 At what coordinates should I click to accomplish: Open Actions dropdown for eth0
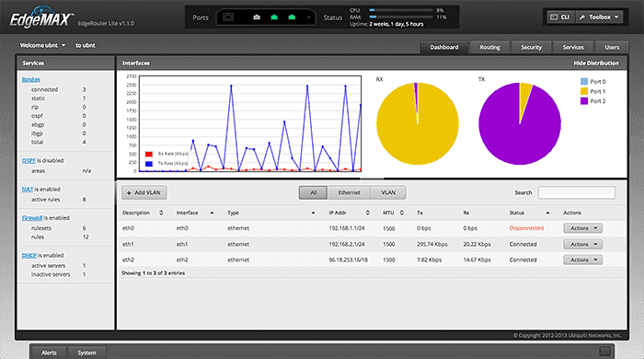tap(582, 228)
